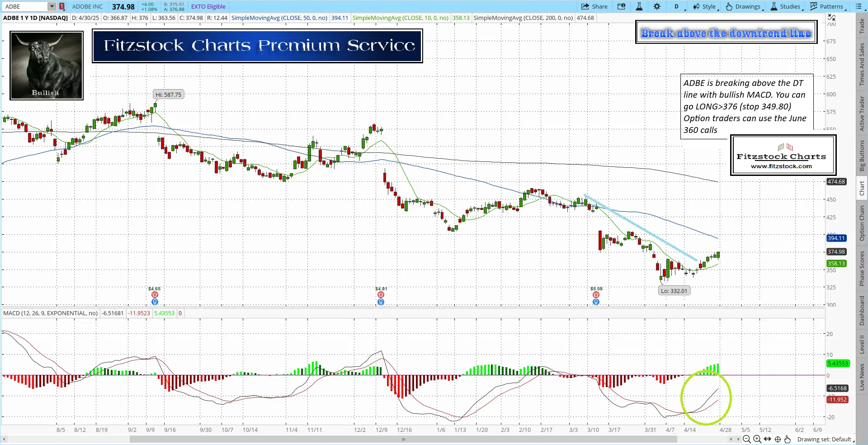This screenshot has width=868, height=445.
Task: Click the blue lightbulb icon near 3/10
Action: point(596,302)
